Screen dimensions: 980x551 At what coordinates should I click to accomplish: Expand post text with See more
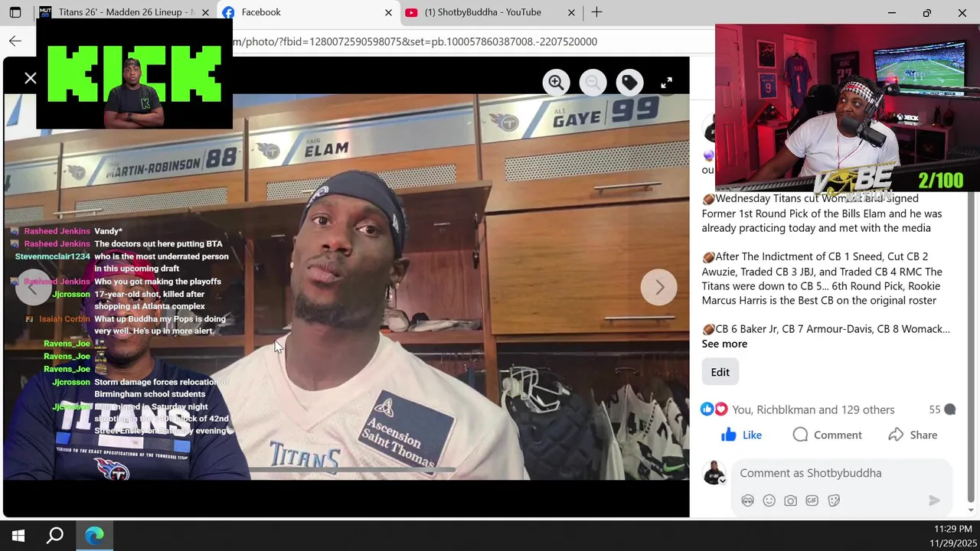click(724, 344)
